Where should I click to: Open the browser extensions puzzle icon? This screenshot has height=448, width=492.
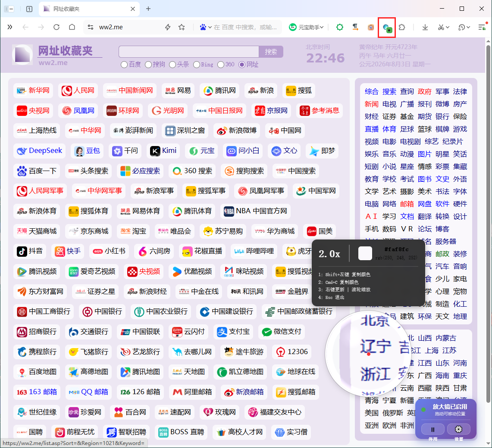(x=402, y=27)
